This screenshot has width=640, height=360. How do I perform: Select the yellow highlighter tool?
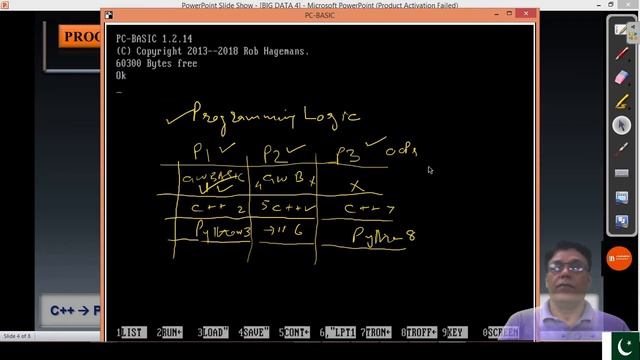point(621,102)
